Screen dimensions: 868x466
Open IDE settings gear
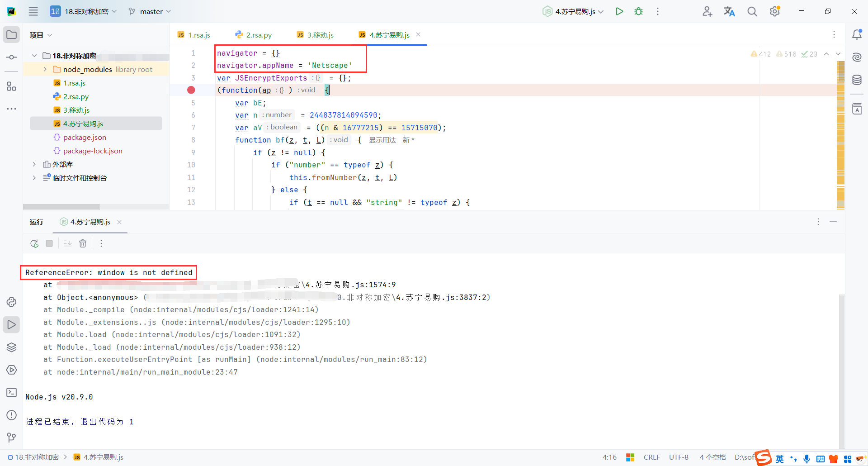click(x=775, y=11)
